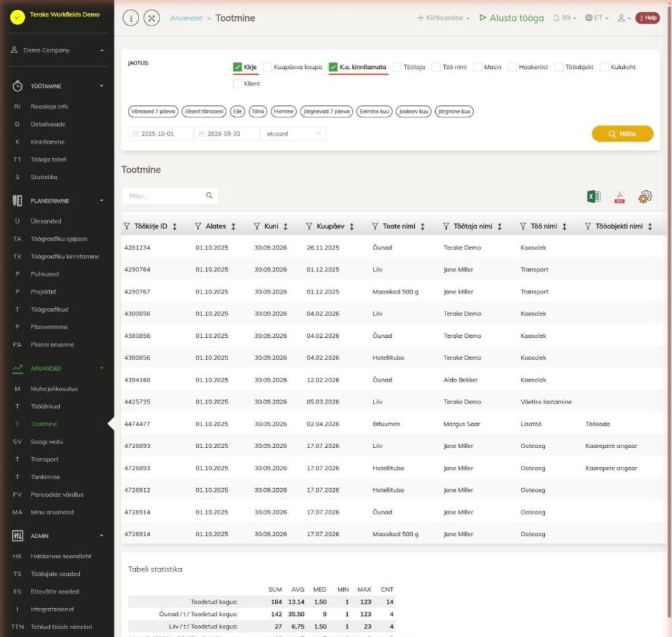Select the Jooksev kuu date preset
Image resolution: width=672 pixels, height=637 pixels.
413,112
